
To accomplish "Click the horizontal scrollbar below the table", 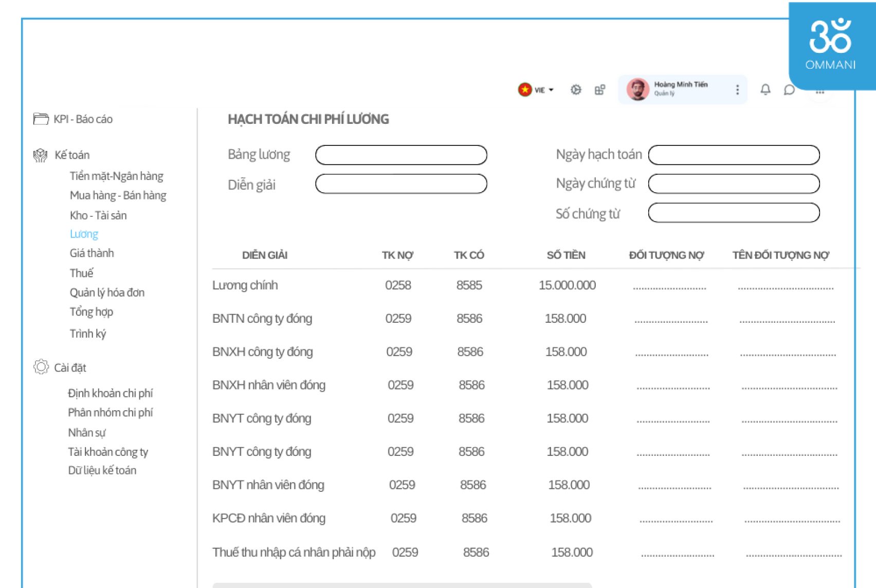I will point(402,585).
